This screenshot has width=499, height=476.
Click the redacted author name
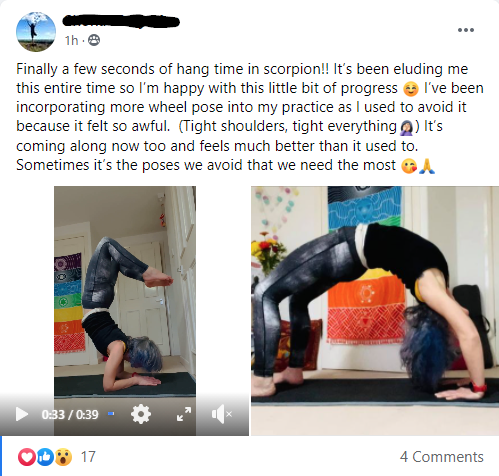(121, 21)
